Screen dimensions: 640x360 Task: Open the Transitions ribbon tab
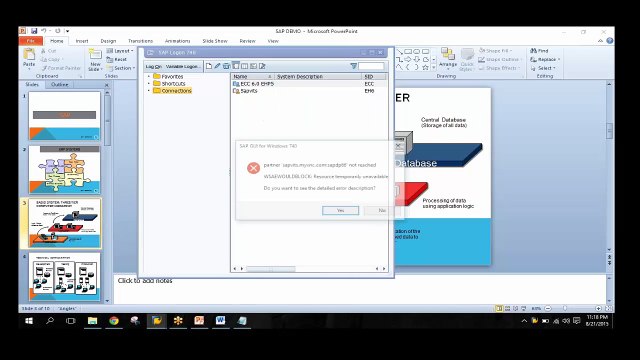click(x=140, y=41)
